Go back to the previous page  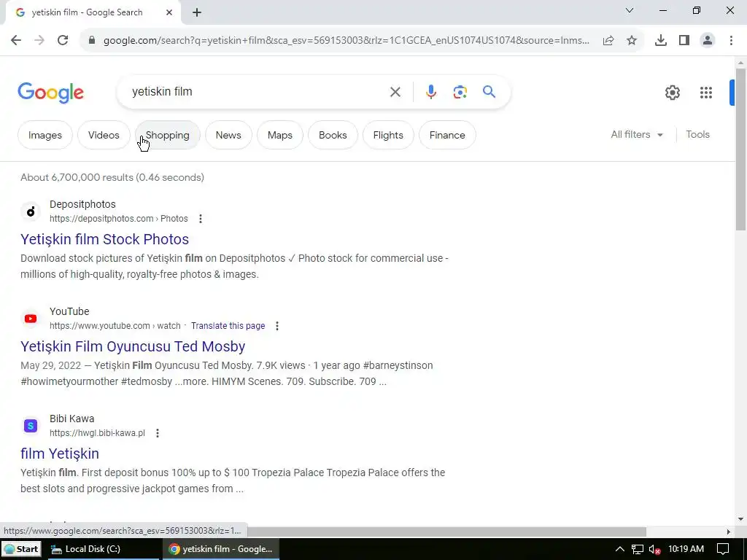pos(16,40)
